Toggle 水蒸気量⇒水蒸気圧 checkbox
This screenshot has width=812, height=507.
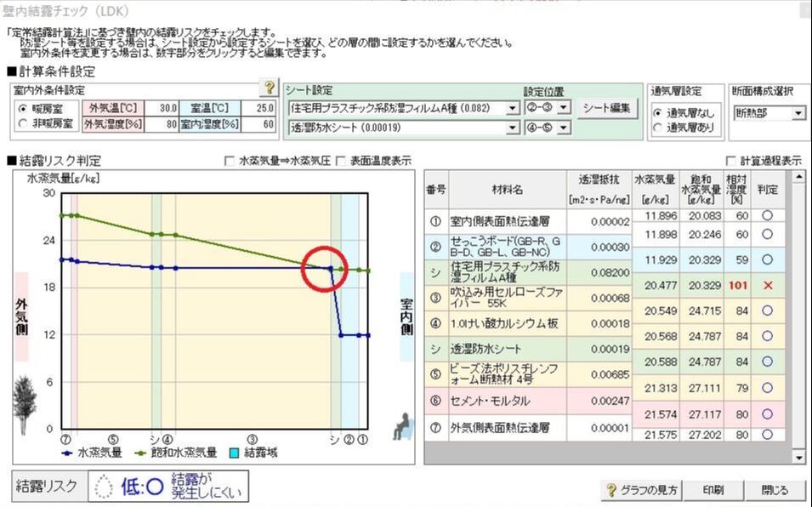[x=230, y=161]
